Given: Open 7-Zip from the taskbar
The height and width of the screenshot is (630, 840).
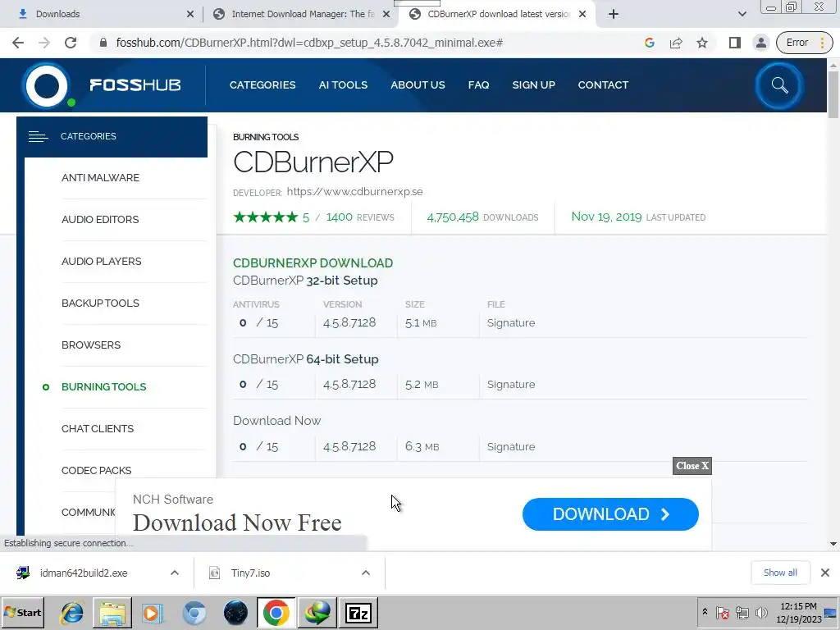Looking at the screenshot, I should pos(358,613).
